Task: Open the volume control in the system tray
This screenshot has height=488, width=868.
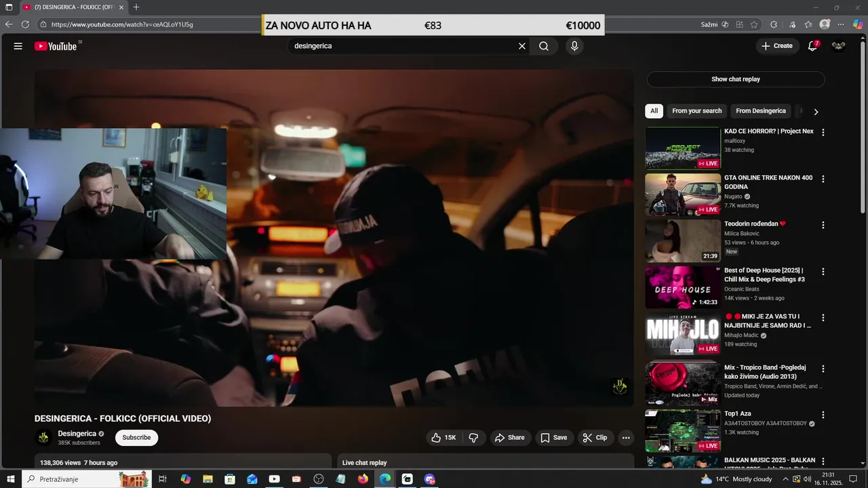Action: pos(807,479)
